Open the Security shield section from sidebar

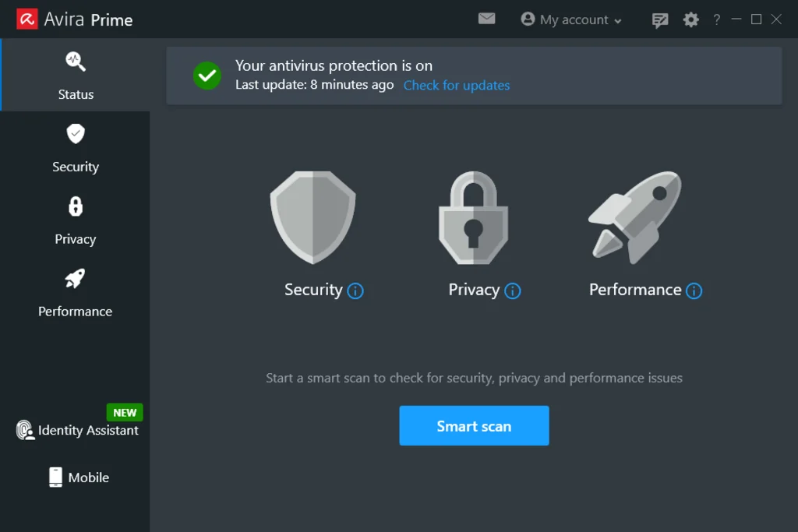tap(75, 148)
